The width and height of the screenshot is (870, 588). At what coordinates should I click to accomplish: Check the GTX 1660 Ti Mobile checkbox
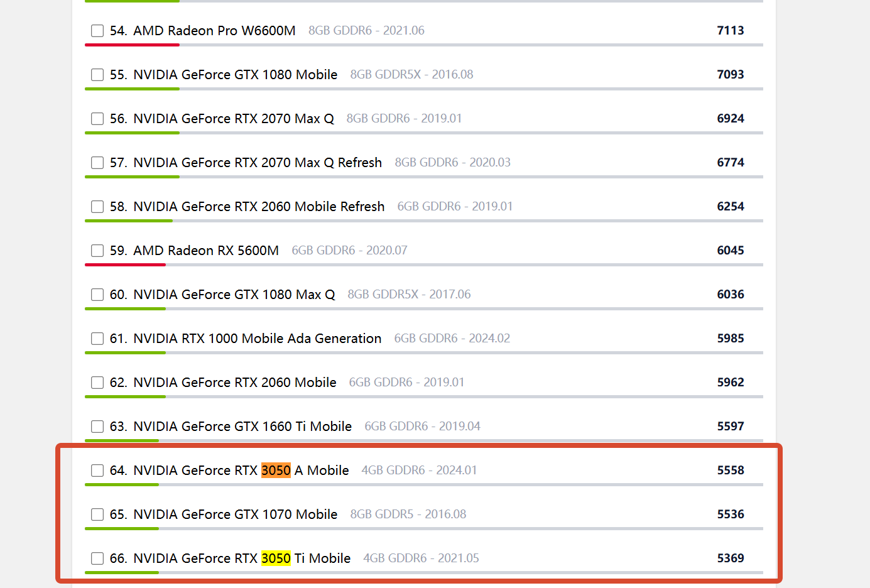click(x=97, y=427)
